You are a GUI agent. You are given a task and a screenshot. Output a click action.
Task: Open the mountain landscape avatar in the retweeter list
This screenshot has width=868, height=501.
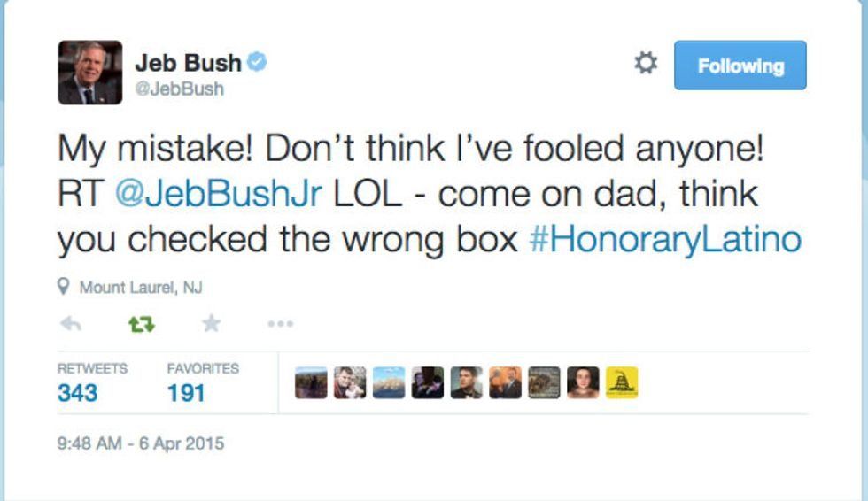point(389,382)
